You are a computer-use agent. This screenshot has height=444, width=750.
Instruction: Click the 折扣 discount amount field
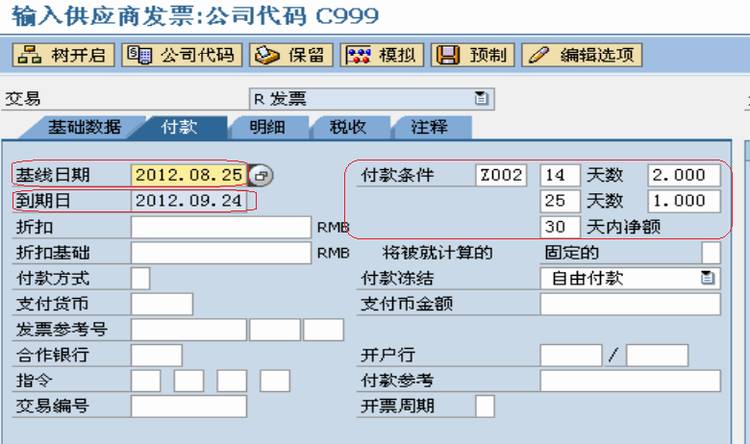(x=221, y=227)
